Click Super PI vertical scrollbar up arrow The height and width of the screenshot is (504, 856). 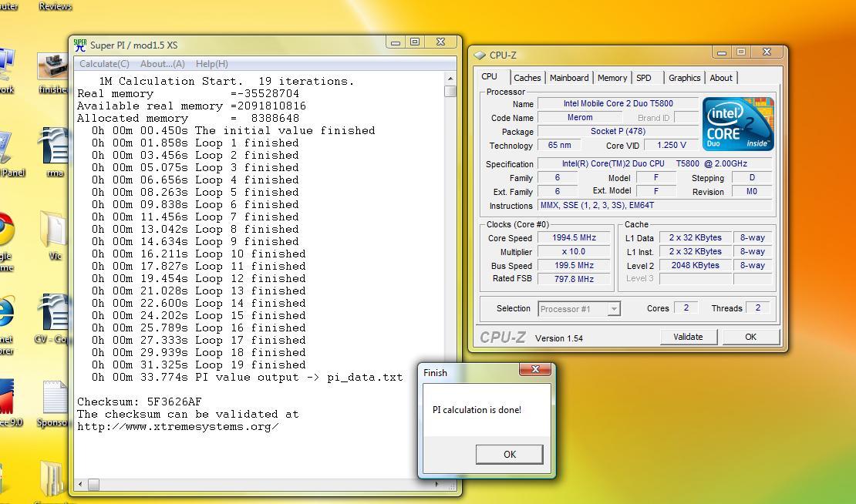click(450, 79)
